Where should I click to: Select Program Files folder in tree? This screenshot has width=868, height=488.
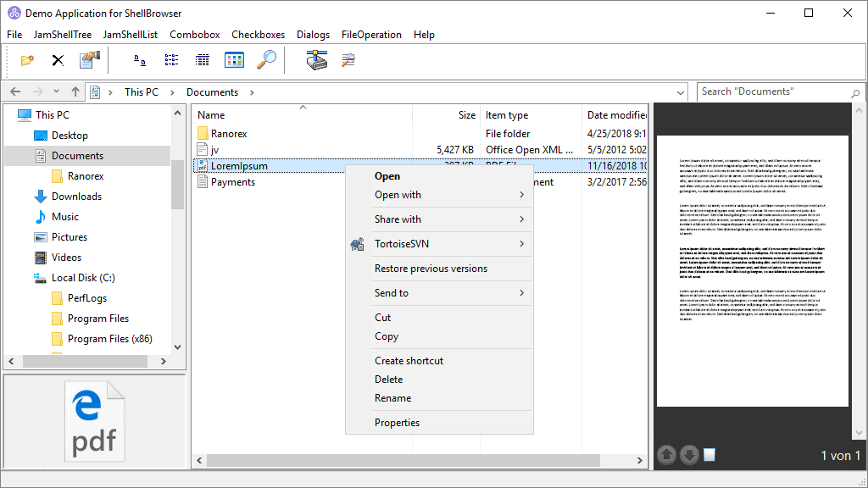98,319
